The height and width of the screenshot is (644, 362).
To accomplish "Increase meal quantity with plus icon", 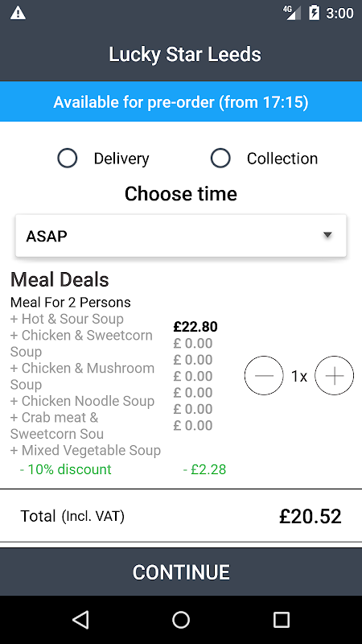I will (x=334, y=375).
